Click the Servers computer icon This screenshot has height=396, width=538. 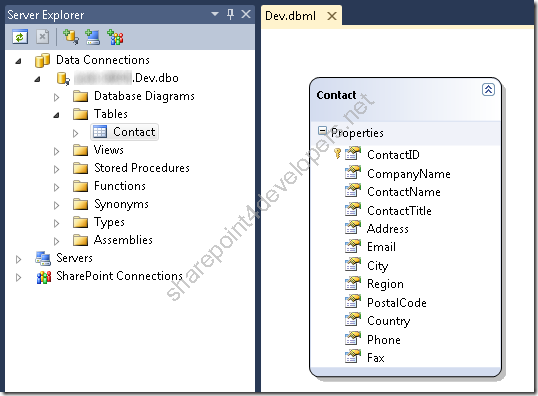(43, 258)
